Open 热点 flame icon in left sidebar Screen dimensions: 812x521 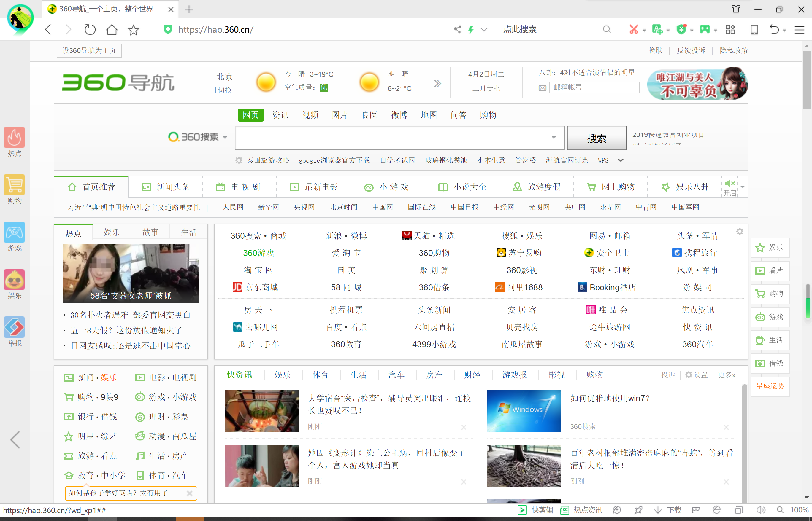tap(14, 137)
